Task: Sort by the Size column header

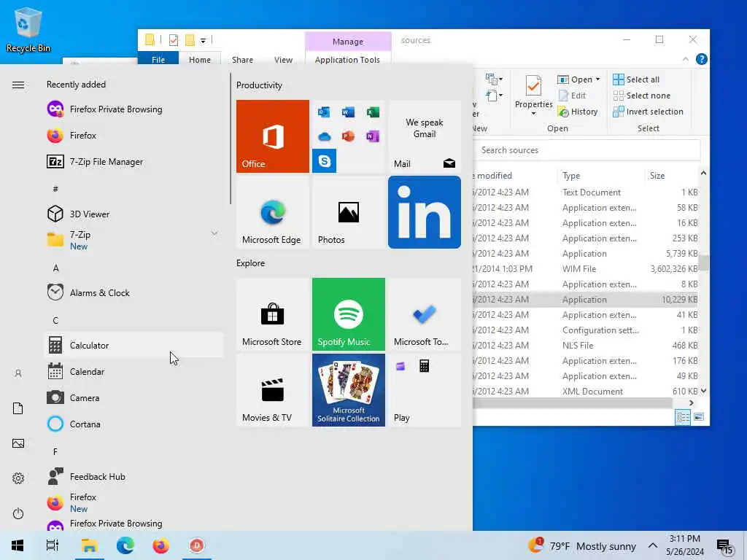Action: pyautogui.click(x=671, y=176)
